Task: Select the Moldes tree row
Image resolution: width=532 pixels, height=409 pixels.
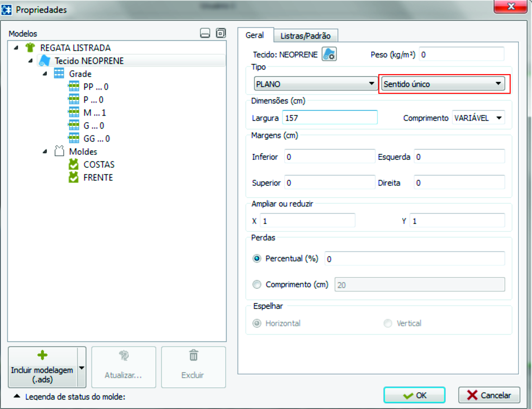Action: (x=83, y=151)
